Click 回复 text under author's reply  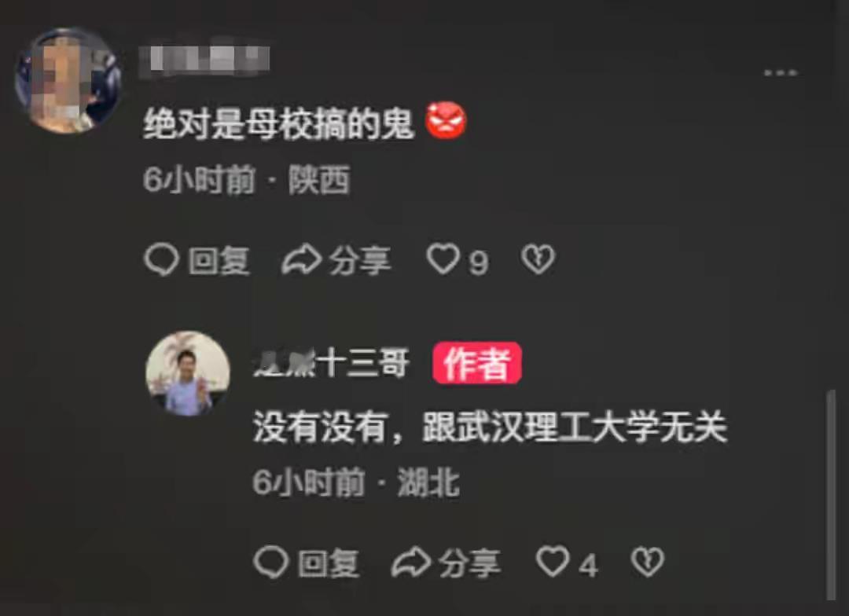[x=328, y=563]
